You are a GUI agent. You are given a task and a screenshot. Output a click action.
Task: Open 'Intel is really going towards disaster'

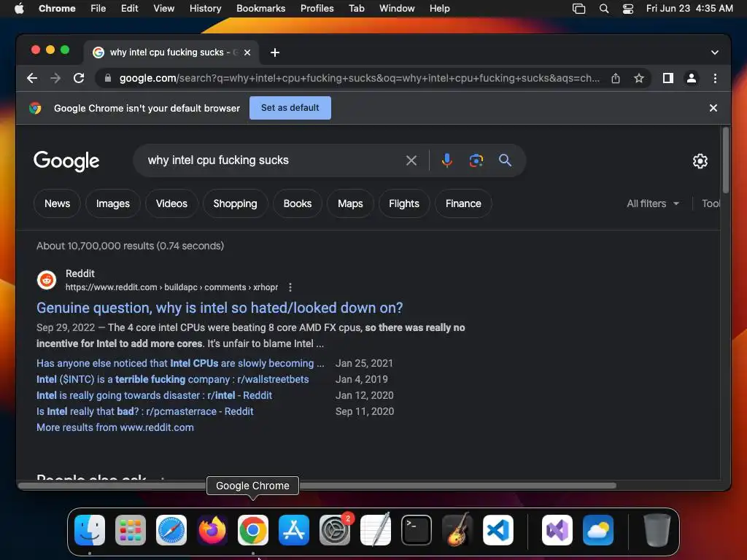154,395
